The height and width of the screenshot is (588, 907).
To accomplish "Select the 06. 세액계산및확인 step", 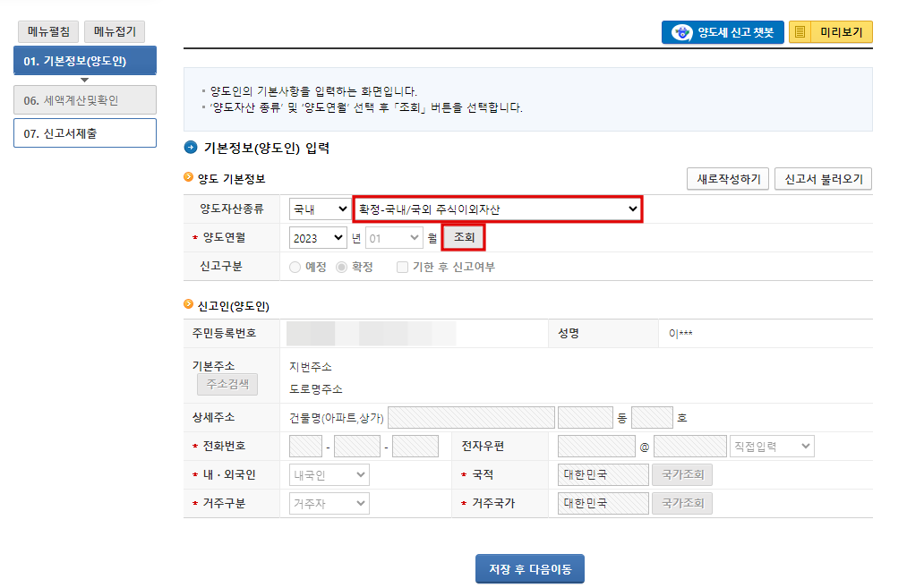I will point(84,99).
